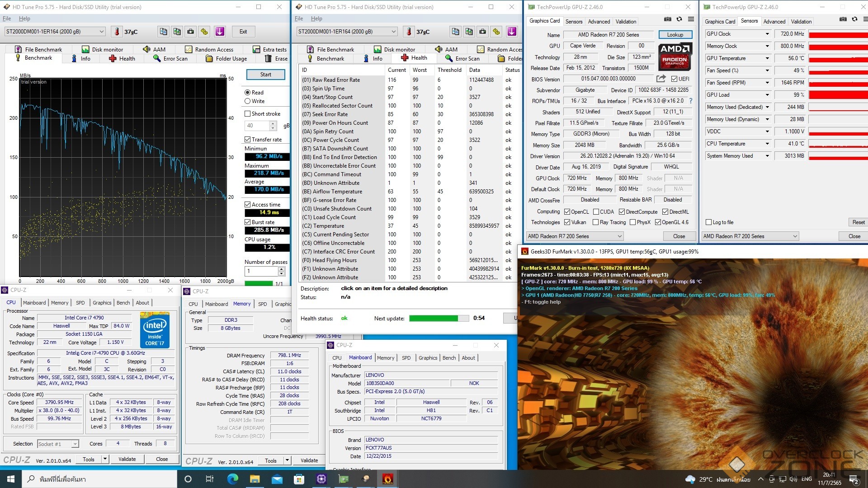Click FurMark icon in Windows taskbar
This screenshot has height=488, width=868.
(x=387, y=479)
